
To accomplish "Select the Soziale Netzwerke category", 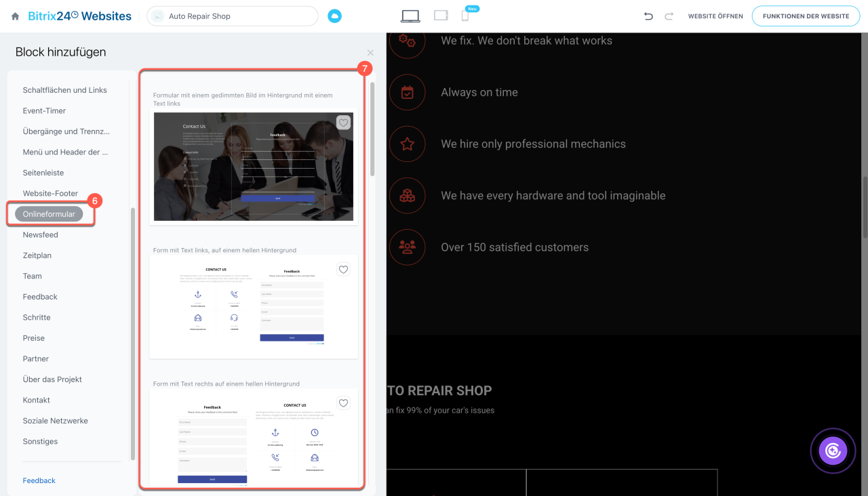I will (x=56, y=421).
